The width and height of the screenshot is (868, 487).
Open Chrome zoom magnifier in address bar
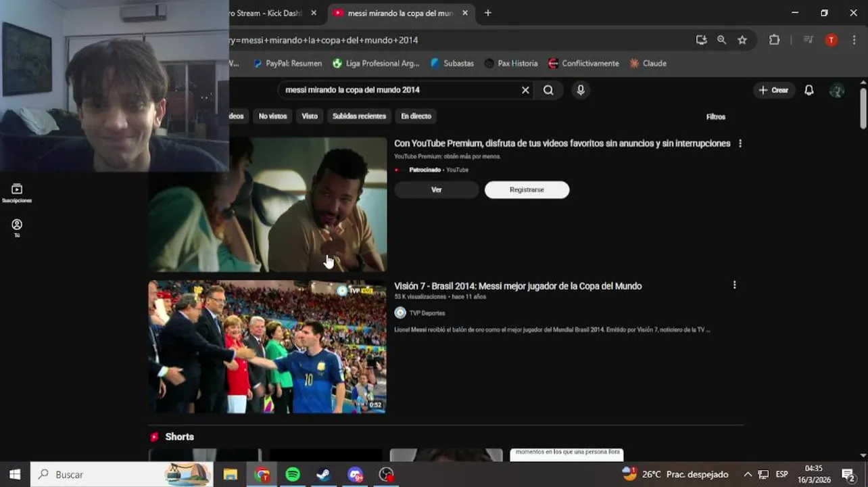point(721,40)
